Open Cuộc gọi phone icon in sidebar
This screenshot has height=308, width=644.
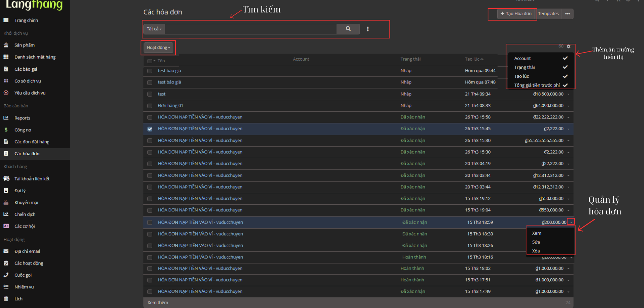pos(6,275)
